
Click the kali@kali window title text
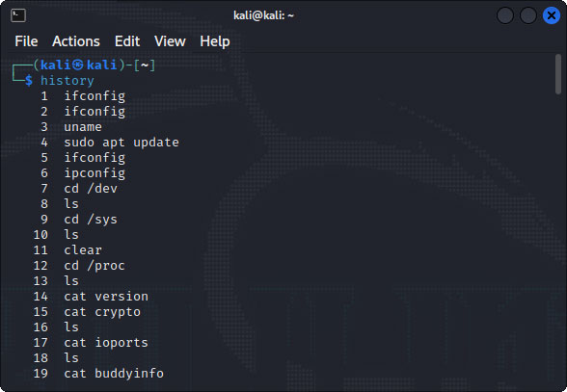coord(263,15)
